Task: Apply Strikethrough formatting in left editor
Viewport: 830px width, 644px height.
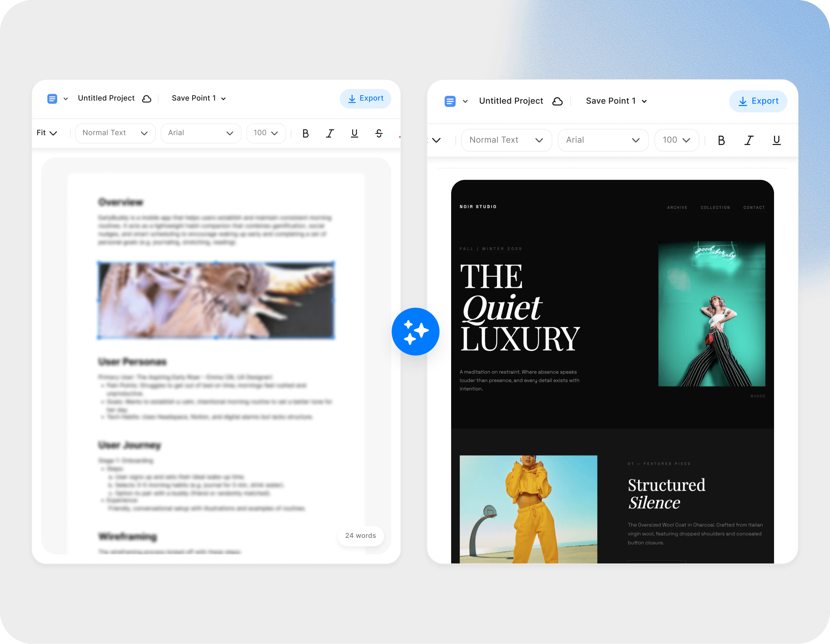Action: click(379, 133)
